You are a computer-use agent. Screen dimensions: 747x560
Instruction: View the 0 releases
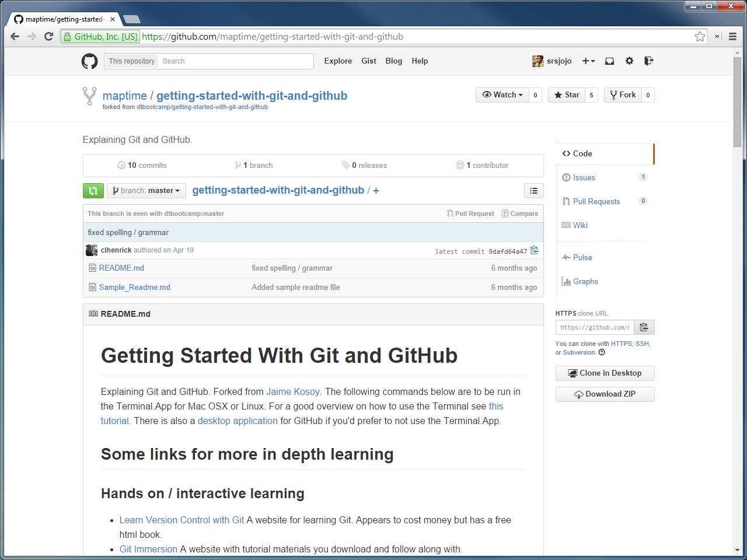[364, 165]
